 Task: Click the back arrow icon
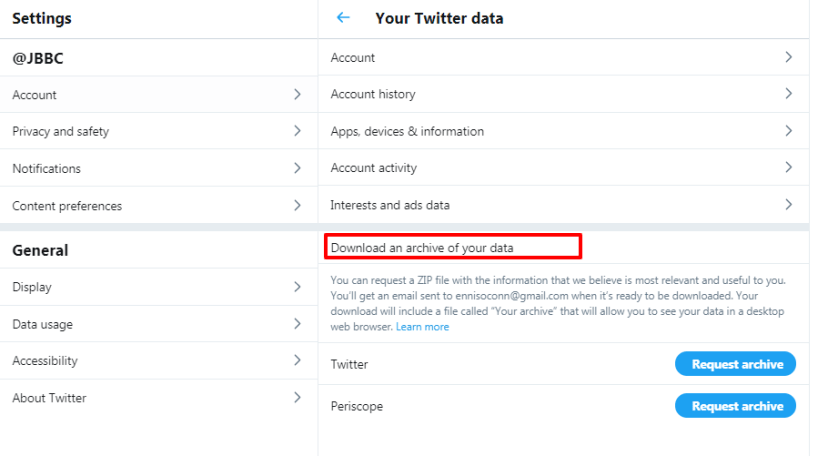click(344, 18)
